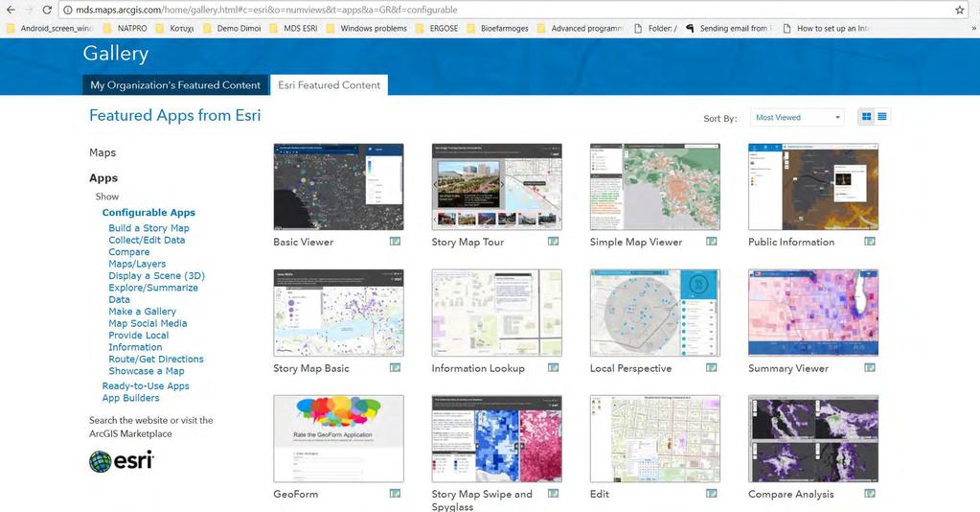
Task: Show site information icon in address bar
Action: [67, 10]
